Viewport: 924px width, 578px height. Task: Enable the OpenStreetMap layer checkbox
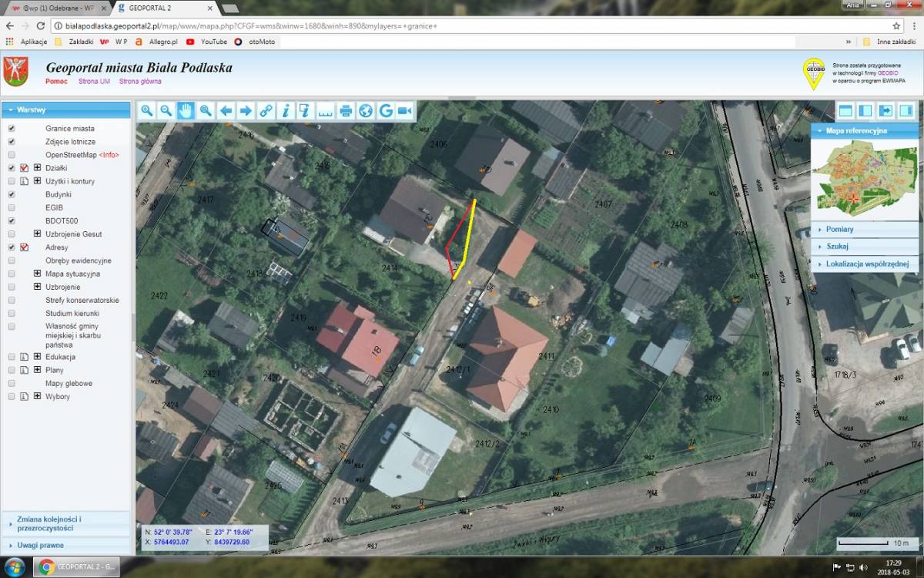(12, 155)
